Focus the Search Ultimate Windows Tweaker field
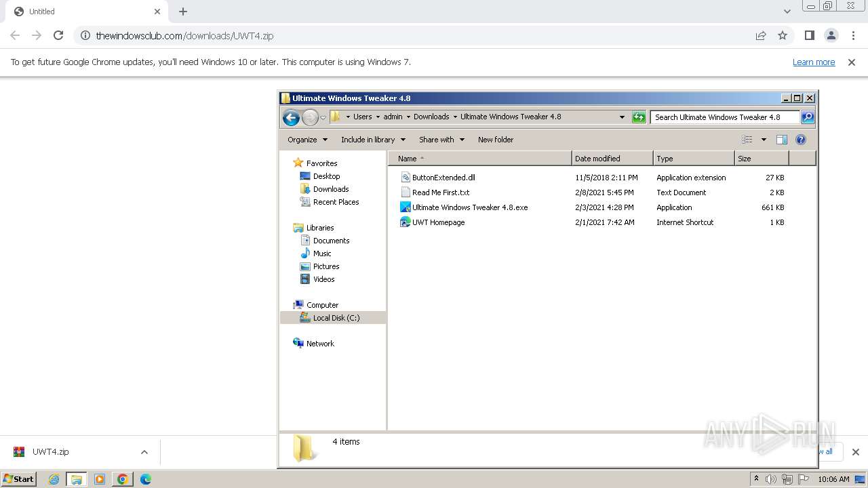 click(x=724, y=117)
